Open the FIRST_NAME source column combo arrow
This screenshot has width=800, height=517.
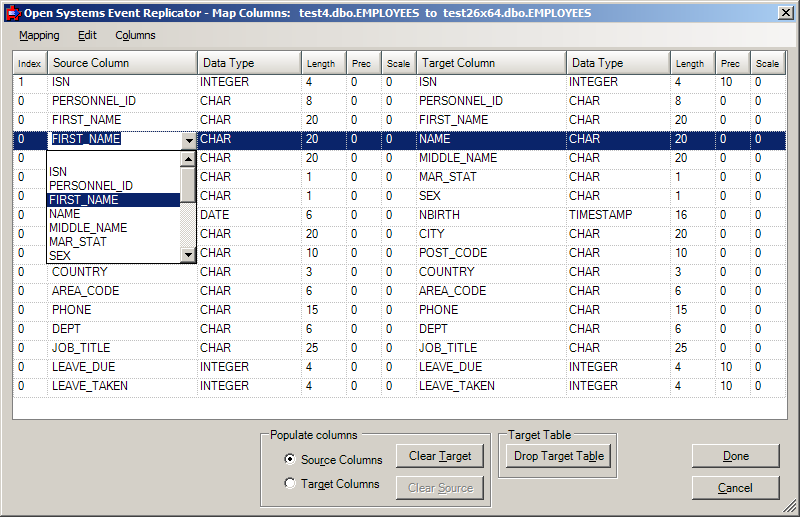[x=189, y=140]
